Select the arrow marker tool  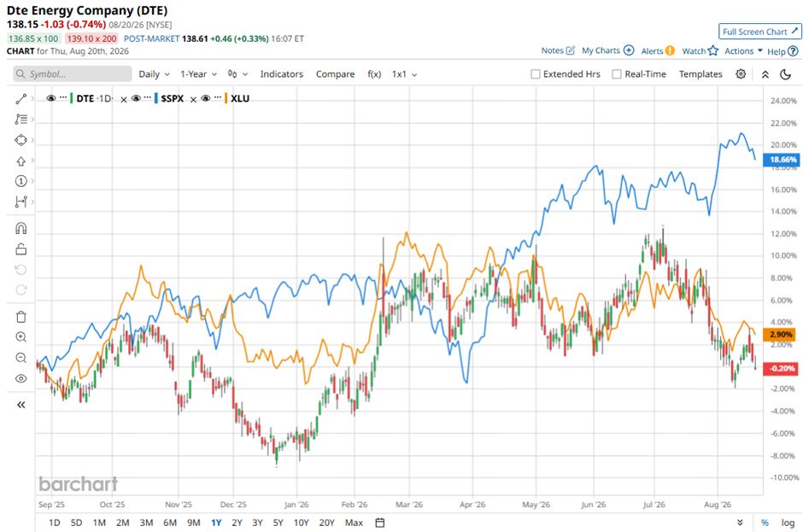click(21, 161)
